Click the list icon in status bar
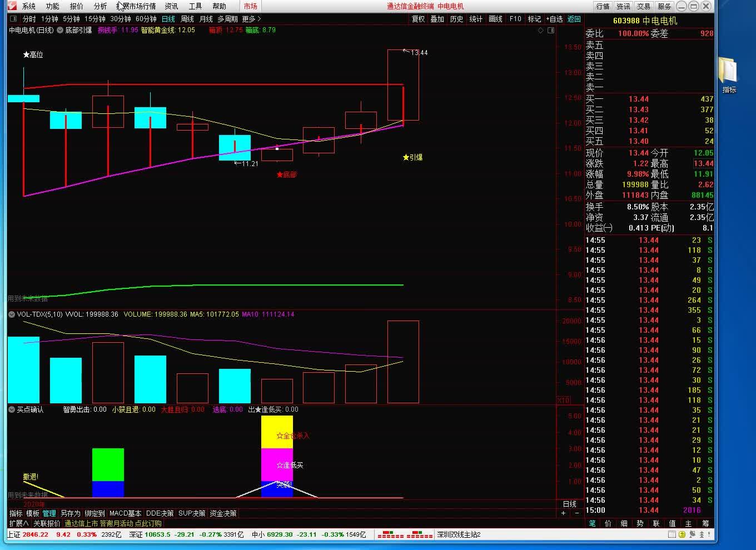756x550 pixels. (672, 534)
